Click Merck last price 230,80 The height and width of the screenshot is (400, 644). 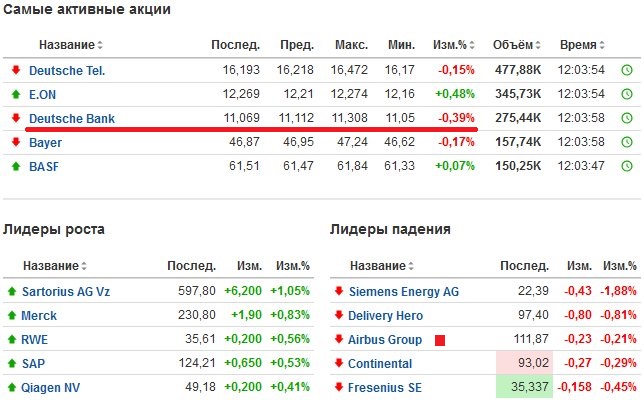pos(197,315)
